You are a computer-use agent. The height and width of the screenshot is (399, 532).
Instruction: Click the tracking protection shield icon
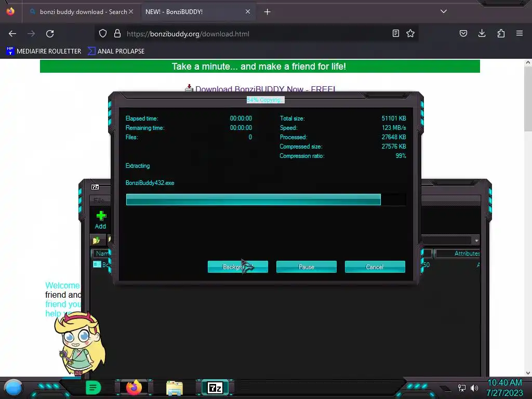(103, 34)
